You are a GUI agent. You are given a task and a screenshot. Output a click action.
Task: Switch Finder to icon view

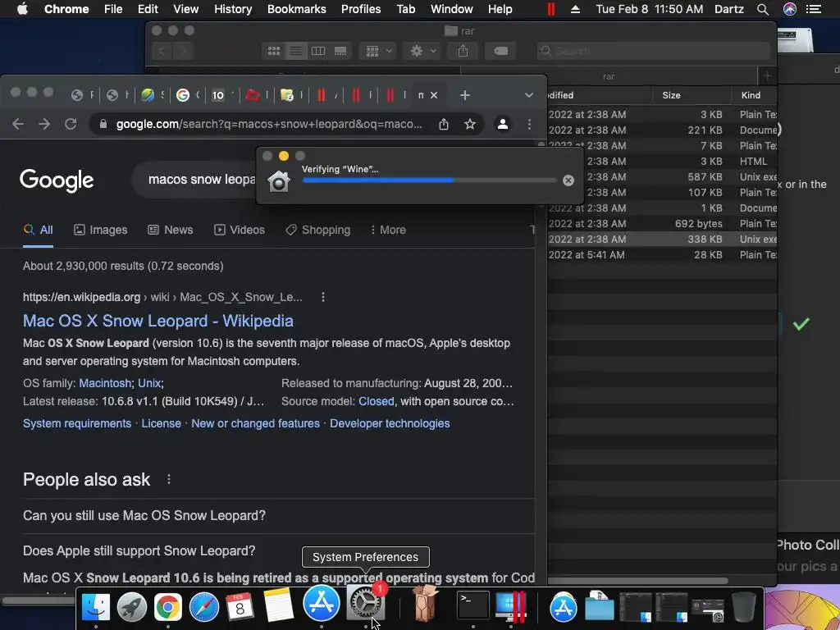pyautogui.click(x=274, y=51)
